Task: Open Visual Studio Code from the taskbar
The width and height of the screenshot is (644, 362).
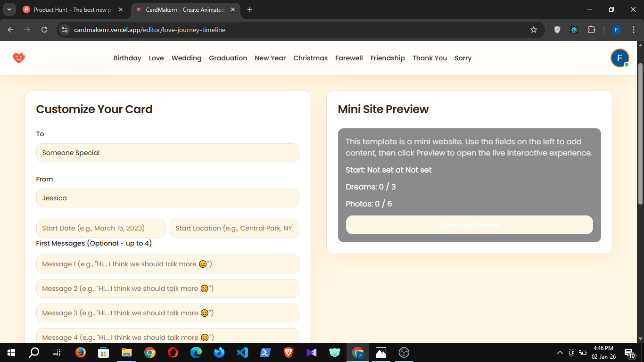Action: pos(242,352)
